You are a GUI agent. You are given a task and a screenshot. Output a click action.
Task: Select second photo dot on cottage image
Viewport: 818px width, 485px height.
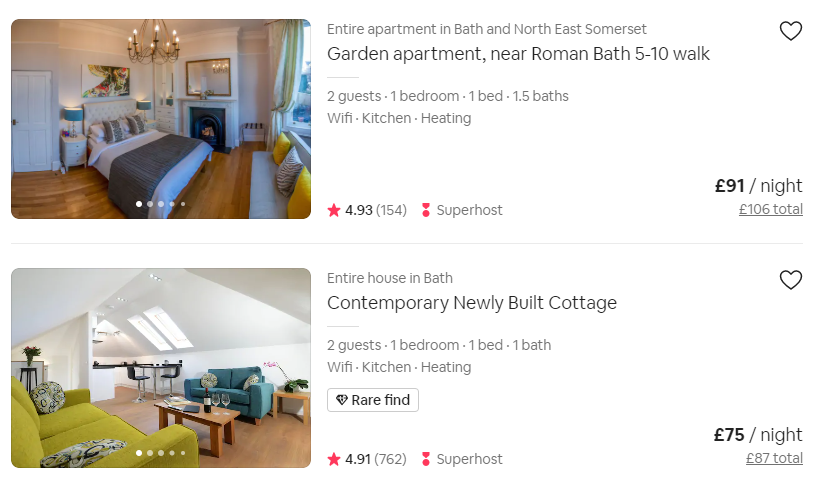tap(150, 453)
